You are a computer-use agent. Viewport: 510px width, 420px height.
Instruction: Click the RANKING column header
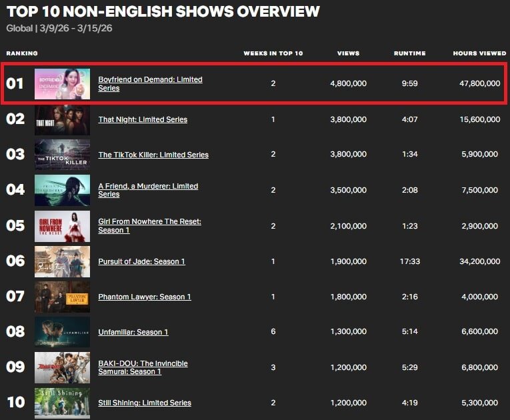click(x=22, y=53)
